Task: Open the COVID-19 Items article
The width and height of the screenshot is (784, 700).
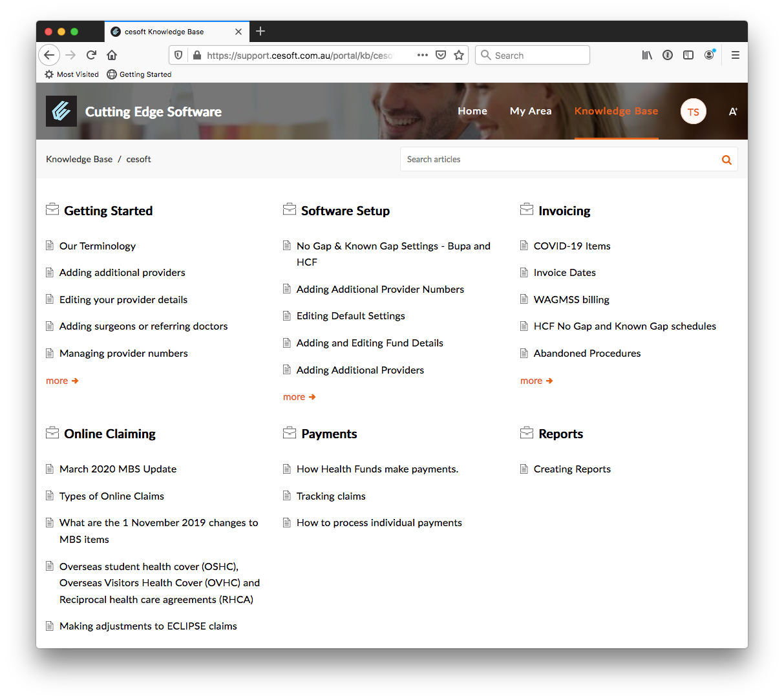Action: 572,246
